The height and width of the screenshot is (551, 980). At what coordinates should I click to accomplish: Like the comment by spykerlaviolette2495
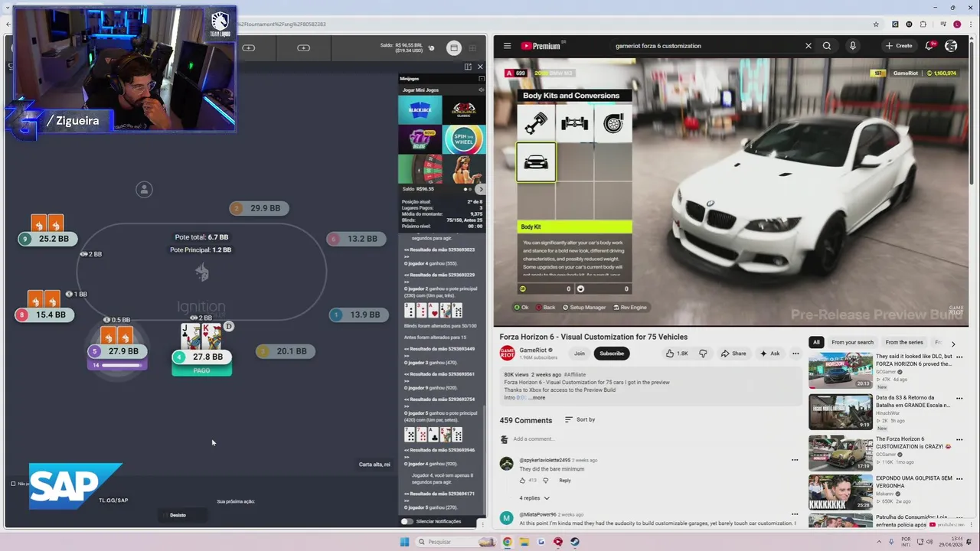pos(523,481)
